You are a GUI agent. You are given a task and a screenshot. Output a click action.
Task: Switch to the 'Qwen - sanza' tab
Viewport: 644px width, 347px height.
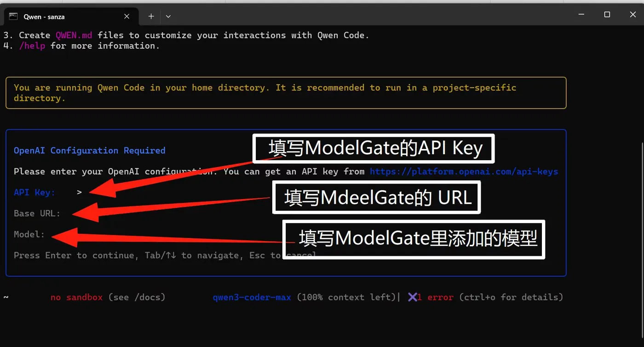click(x=44, y=17)
